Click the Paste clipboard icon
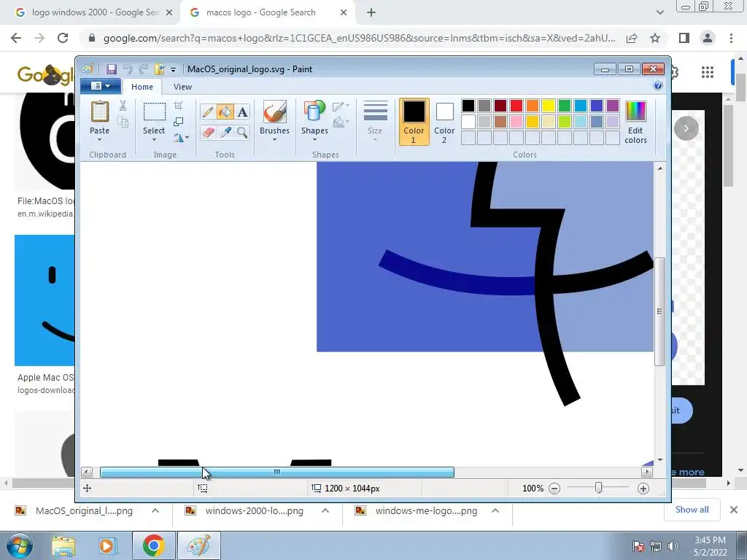 point(99,112)
